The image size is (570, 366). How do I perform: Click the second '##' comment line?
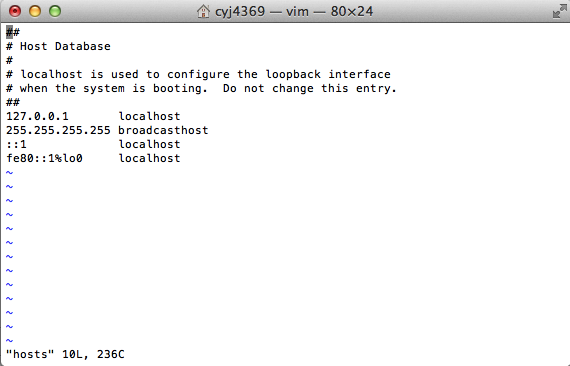coord(13,102)
